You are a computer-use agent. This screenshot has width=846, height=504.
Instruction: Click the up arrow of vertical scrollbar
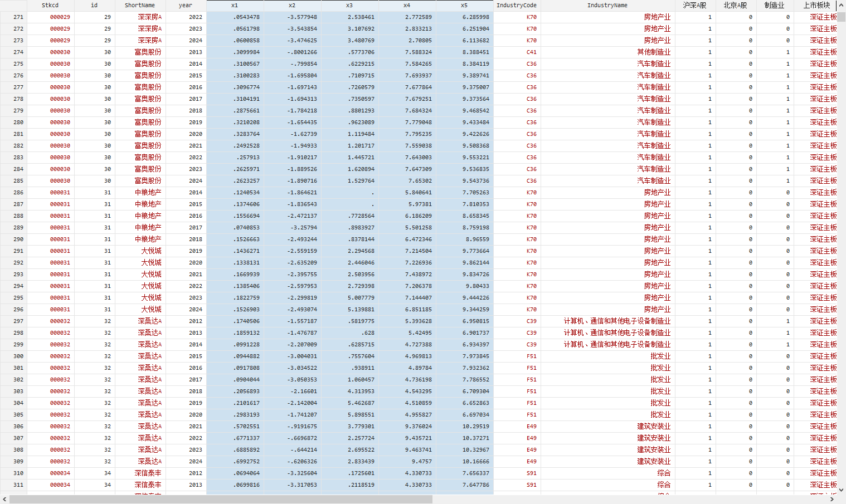(841, 6)
